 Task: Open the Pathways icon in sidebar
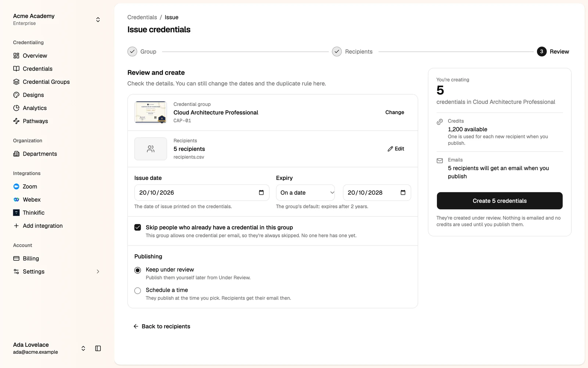pos(16,121)
